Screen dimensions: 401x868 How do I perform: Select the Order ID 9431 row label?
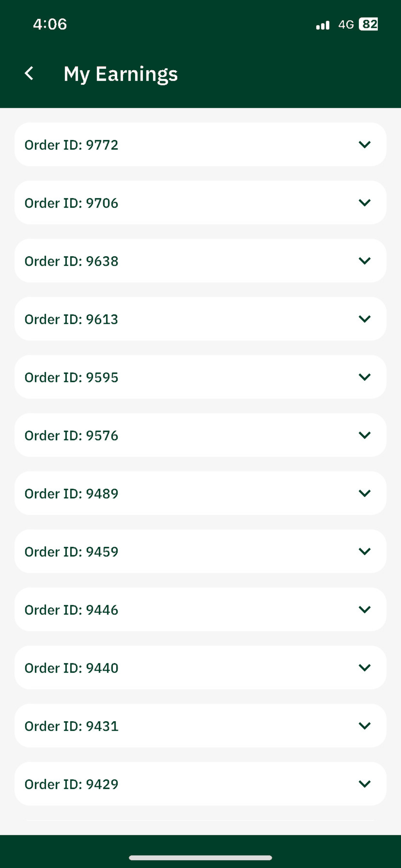click(x=71, y=726)
